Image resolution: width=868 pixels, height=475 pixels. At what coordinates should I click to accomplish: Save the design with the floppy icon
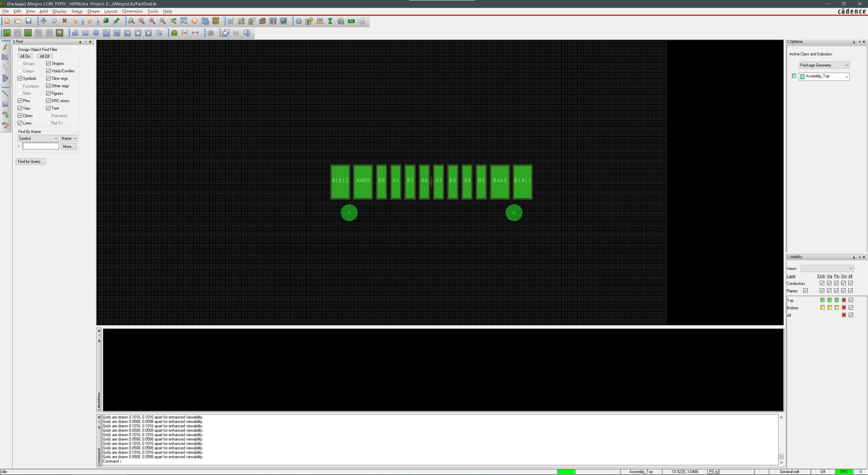[x=29, y=21]
